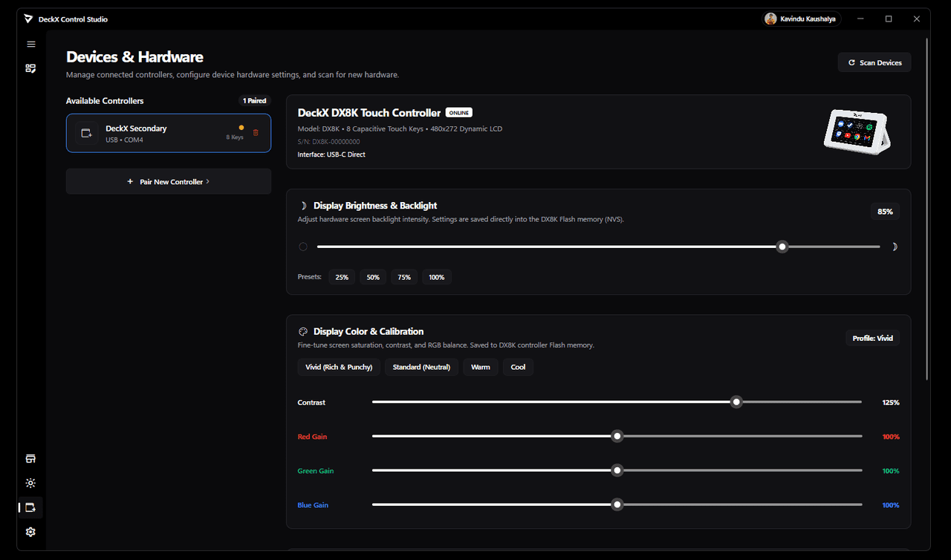951x560 pixels.
Task: Click the device icon on DeckX Secondary card
Action: [86, 133]
